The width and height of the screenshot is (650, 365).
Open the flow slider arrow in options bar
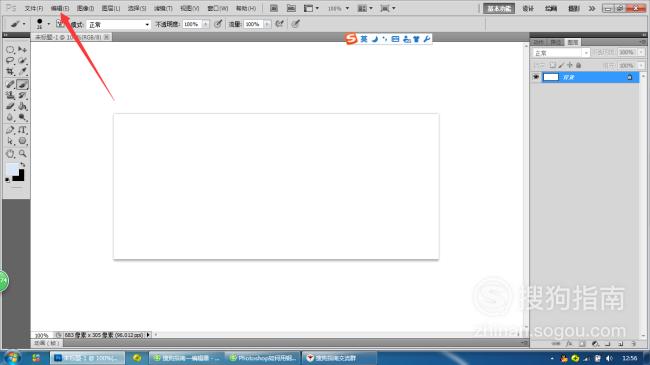pyautogui.click(x=267, y=24)
